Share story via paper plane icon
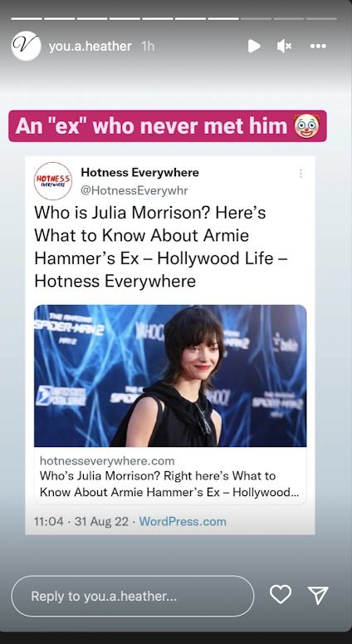The image size is (352, 644). [x=318, y=595]
